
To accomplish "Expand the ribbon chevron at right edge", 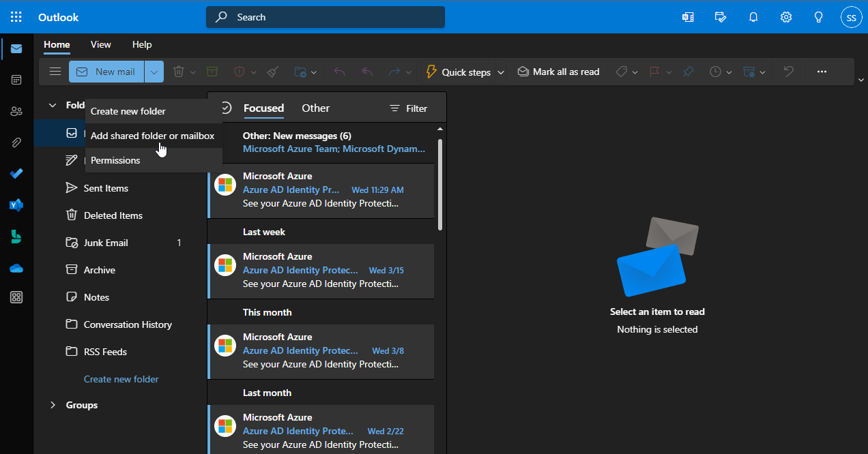I will point(860,80).
